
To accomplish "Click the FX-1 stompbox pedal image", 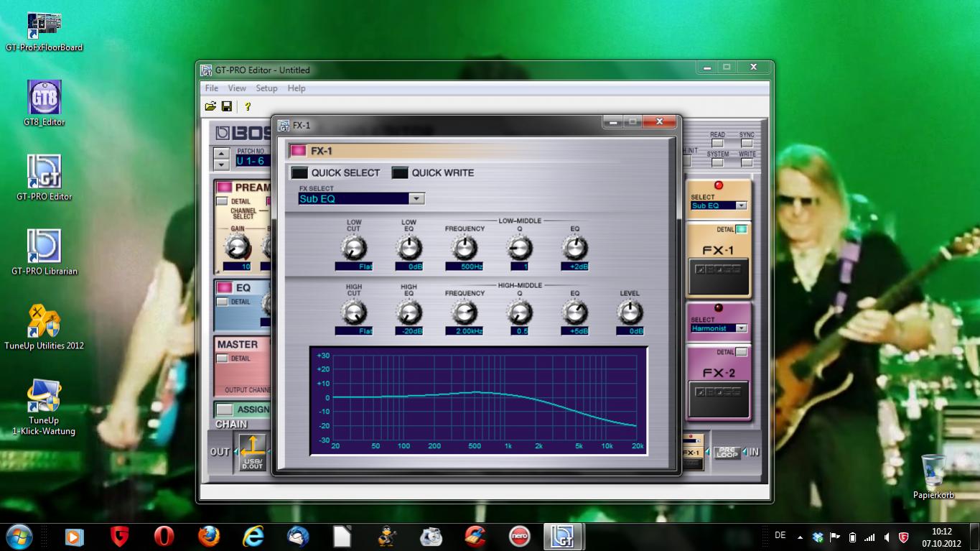I will [x=719, y=276].
